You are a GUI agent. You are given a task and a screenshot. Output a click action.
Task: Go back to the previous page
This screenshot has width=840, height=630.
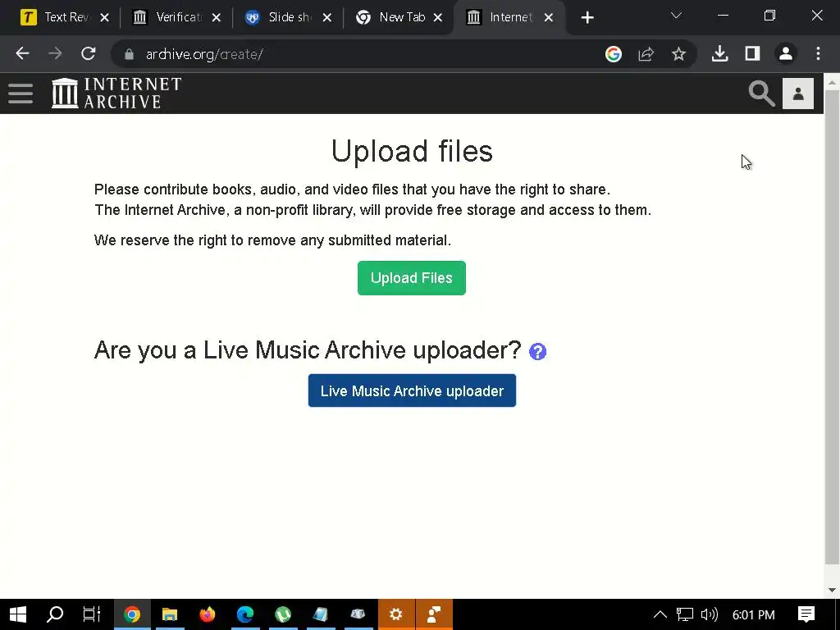22,53
